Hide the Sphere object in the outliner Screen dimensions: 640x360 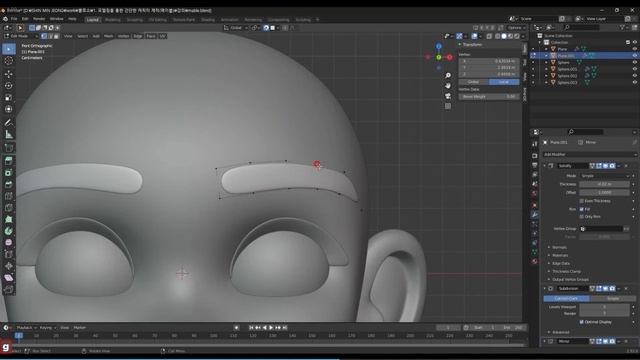634,62
